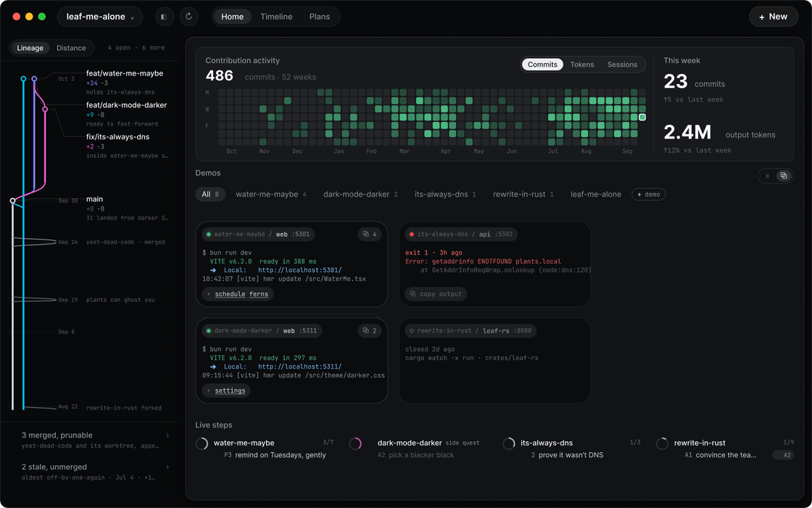Click the A2 badge under rewrite-in-rust

point(783,455)
